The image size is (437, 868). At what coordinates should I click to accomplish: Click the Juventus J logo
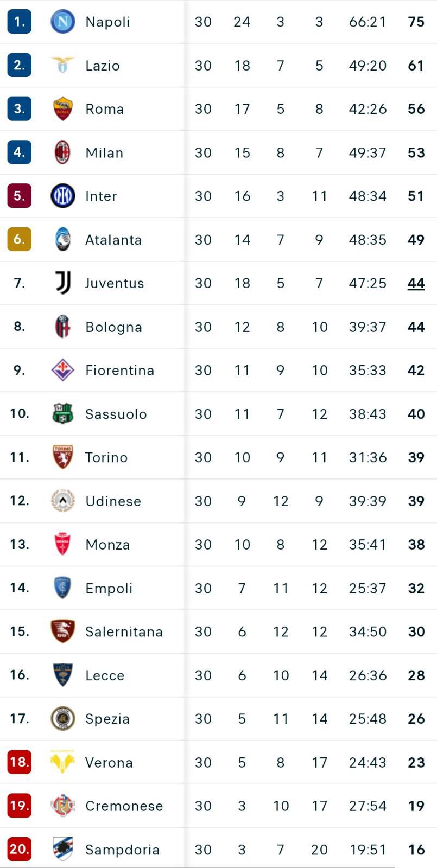click(x=63, y=283)
